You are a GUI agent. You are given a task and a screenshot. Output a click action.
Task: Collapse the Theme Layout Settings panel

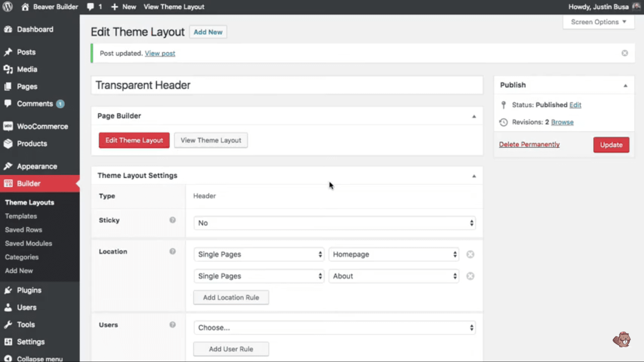(474, 176)
